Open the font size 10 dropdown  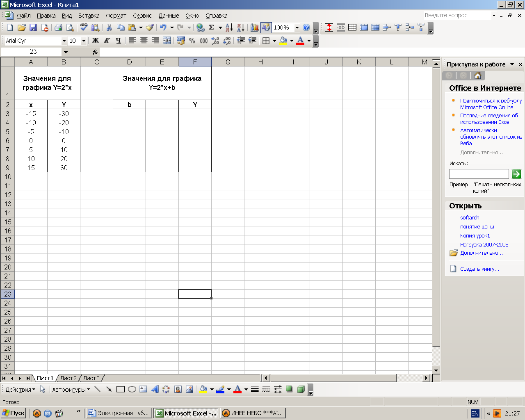point(84,41)
